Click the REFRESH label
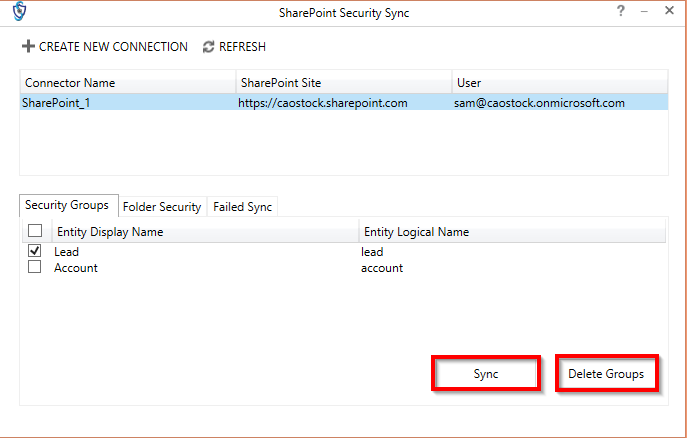 click(x=242, y=47)
